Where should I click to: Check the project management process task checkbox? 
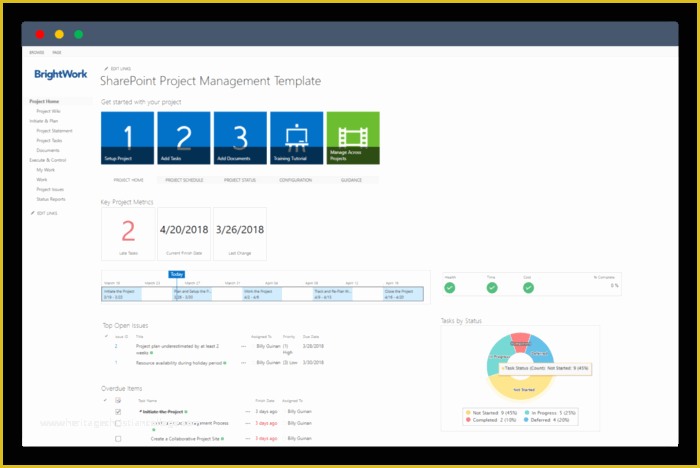click(x=118, y=423)
